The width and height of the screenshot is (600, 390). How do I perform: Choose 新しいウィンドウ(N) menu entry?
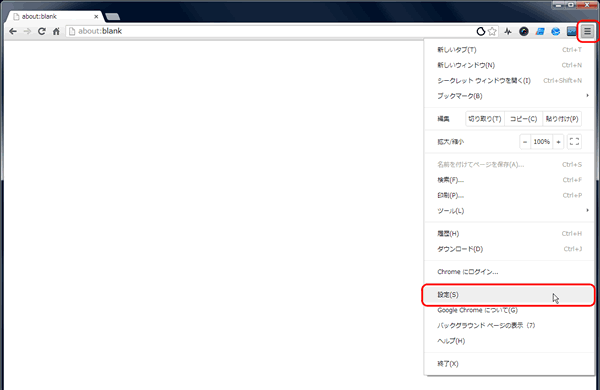[x=509, y=65]
